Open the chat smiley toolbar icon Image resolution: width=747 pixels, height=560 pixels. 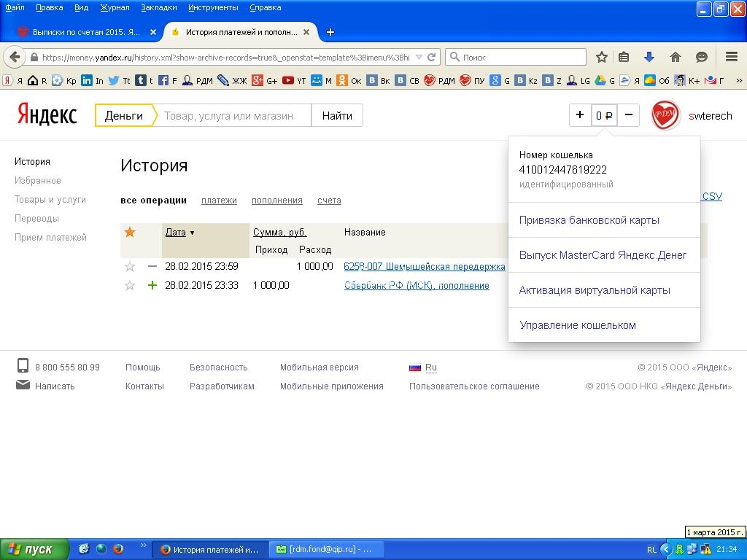pos(701,57)
